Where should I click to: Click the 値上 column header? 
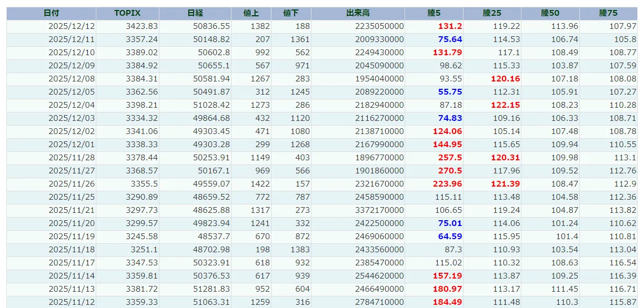pos(251,13)
